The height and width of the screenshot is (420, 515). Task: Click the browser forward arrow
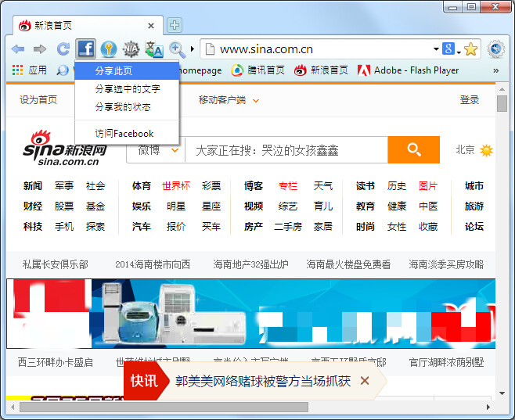40,49
